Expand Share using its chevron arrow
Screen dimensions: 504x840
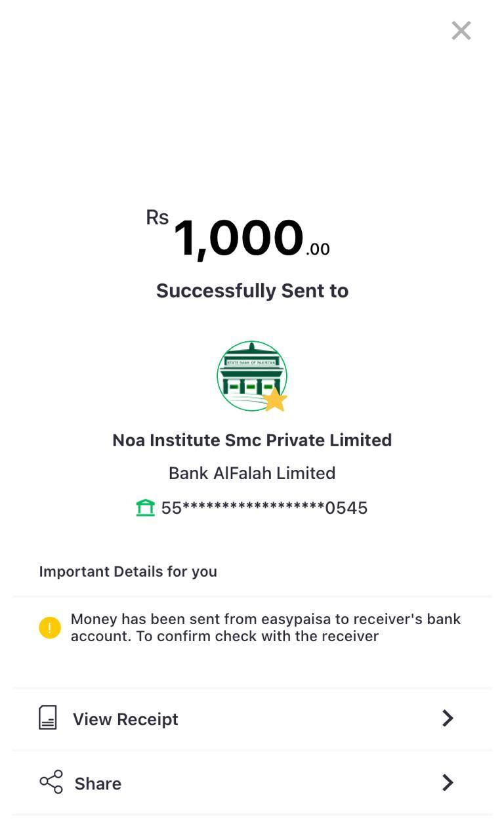coord(448,782)
